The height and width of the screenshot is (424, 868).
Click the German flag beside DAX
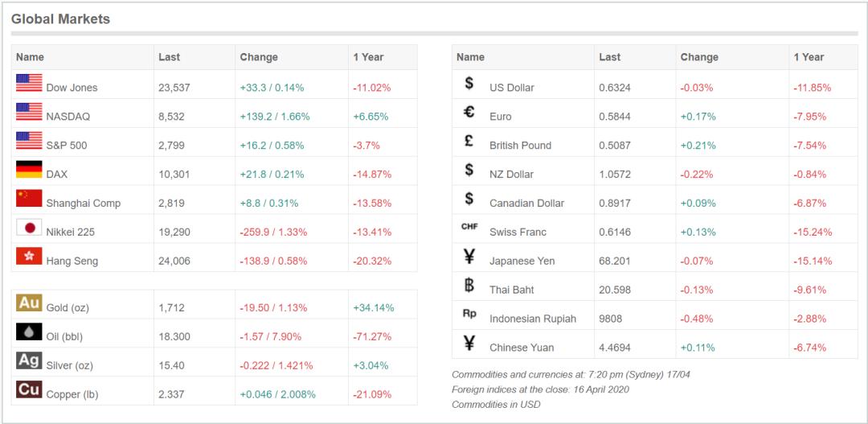click(x=29, y=170)
